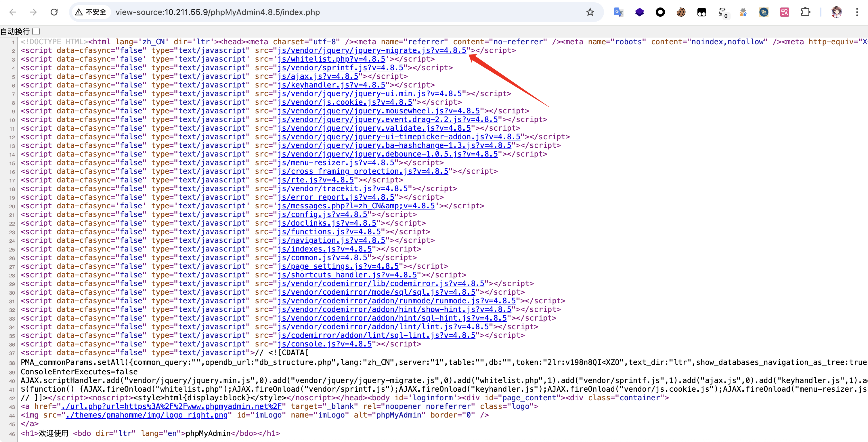Click the Google Translate extension icon
868x442 pixels.
(x=618, y=12)
